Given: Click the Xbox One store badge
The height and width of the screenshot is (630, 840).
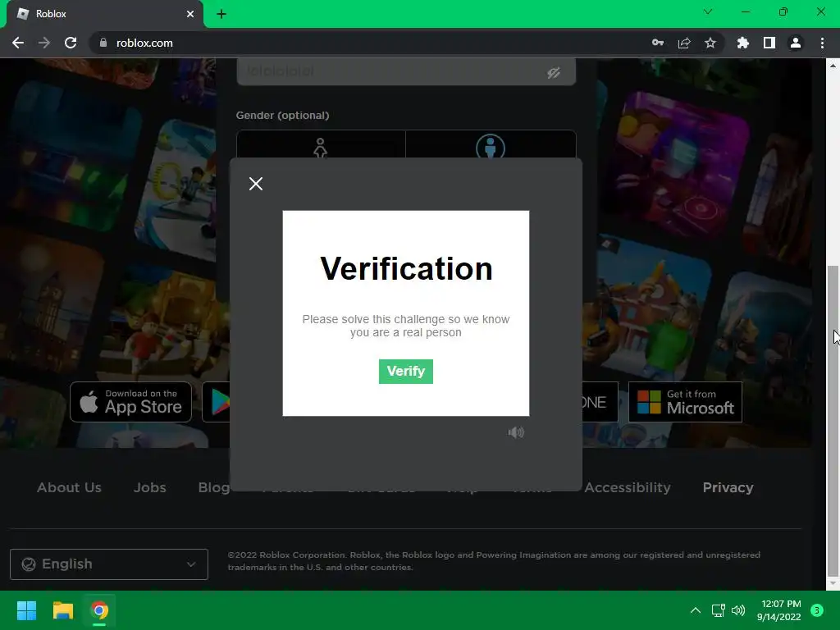Looking at the screenshot, I should [600, 402].
